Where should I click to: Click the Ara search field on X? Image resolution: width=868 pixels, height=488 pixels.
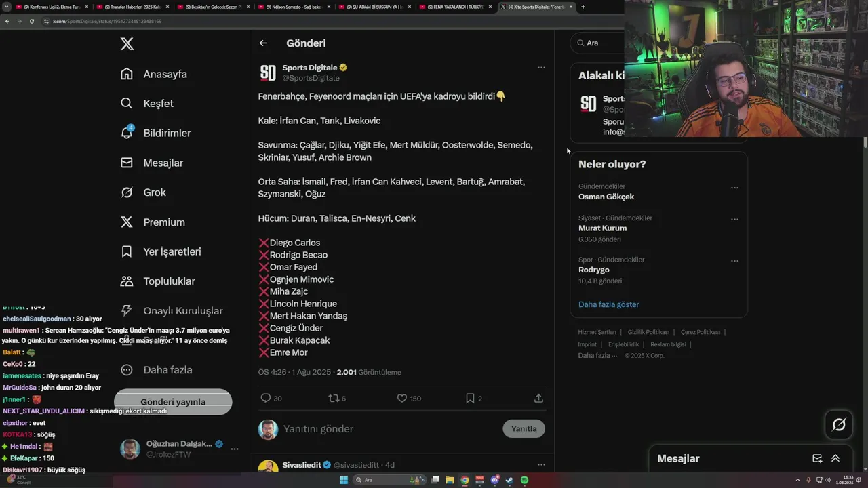[597, 43]
